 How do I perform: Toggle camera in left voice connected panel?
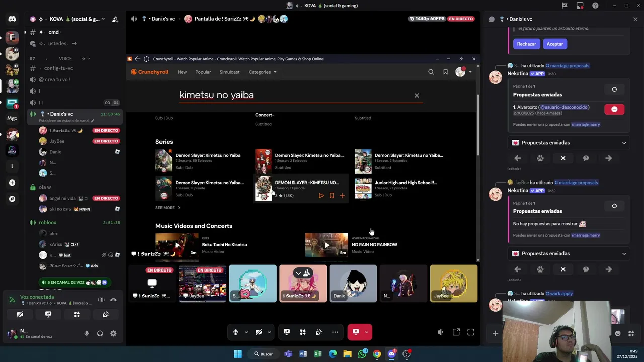click(20, 314)
